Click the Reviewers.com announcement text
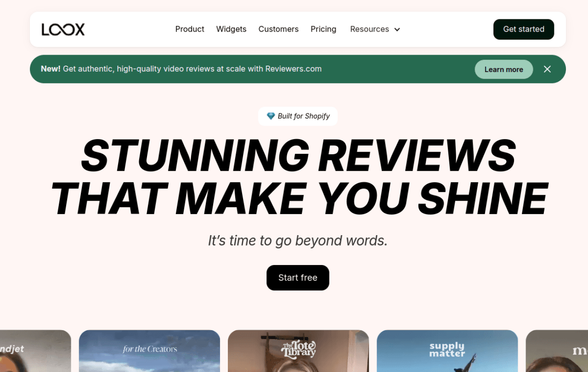588x372 pixels. pos(181,69)
